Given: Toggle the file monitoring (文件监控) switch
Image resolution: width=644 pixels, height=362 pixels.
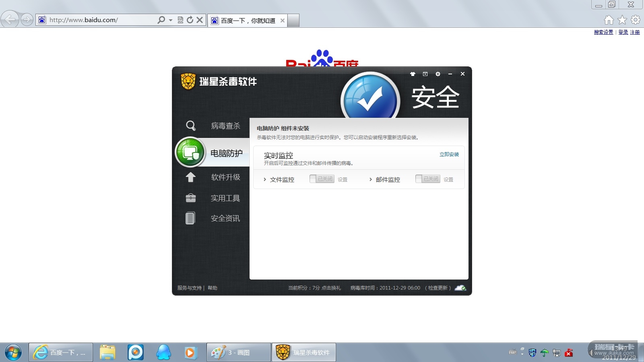Looking at the screenshot, I should tap(322, 179).
